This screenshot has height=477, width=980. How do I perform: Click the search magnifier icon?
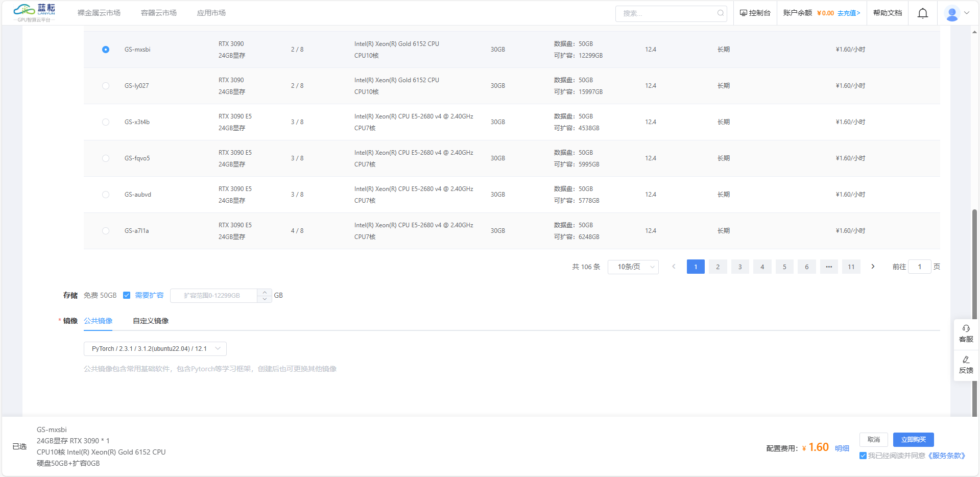coord(721,13)
